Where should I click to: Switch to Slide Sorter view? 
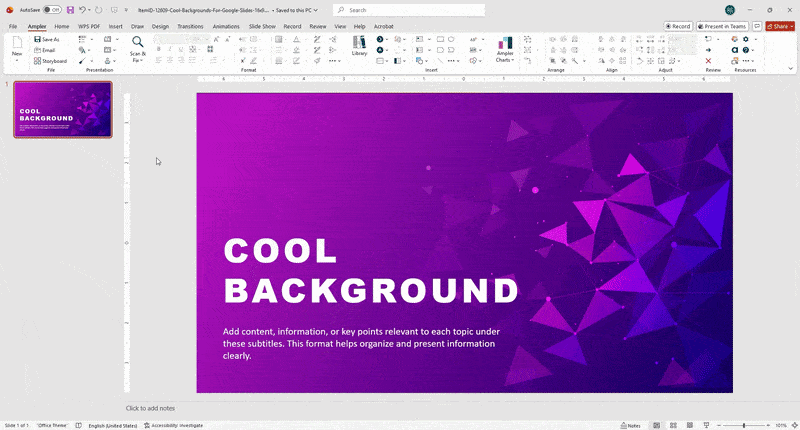click(673, 425)
